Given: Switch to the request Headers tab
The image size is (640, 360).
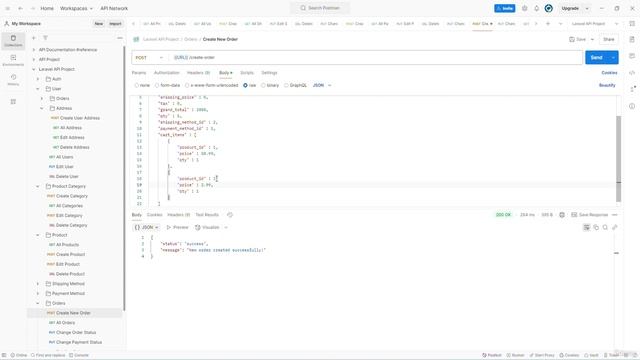Looking at the screenshot, I should 198,73.
